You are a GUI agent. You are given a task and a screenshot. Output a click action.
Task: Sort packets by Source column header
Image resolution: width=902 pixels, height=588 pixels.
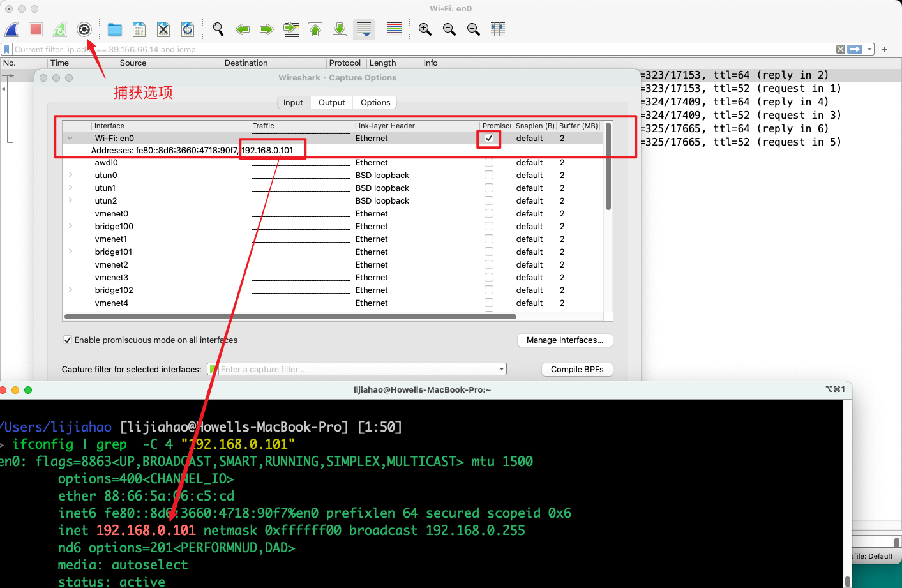click(169, 63)
